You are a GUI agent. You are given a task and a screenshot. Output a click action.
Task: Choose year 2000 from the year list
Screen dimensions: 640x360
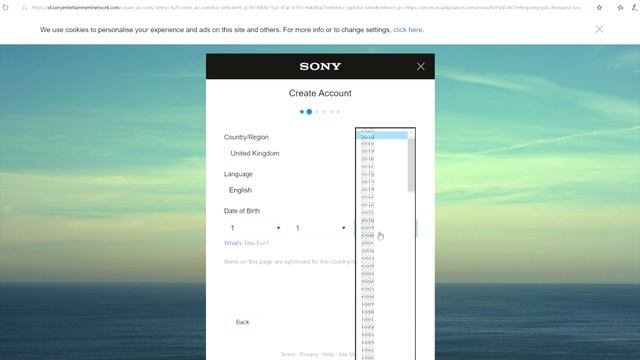(x=382, y=282)
